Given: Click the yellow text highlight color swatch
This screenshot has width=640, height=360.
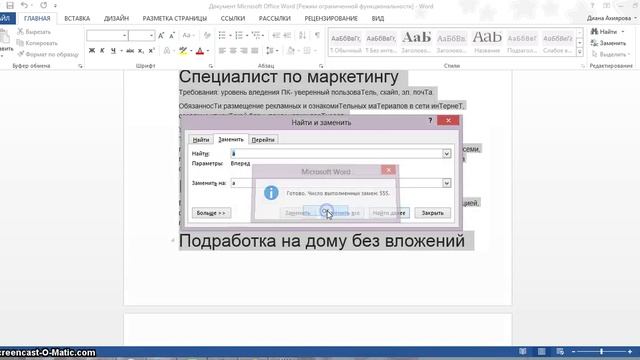Looking at the screenshot, I should tap(183, 51).
